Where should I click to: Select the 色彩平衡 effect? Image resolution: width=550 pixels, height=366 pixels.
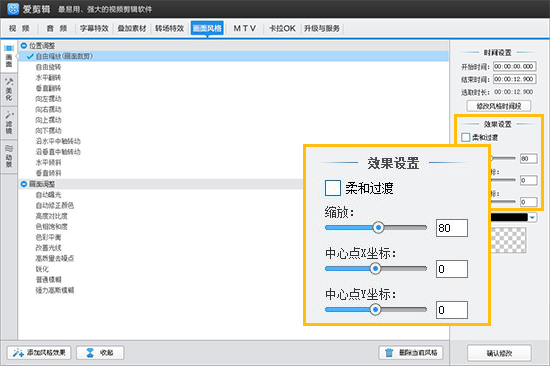click(x=48, y=237)
